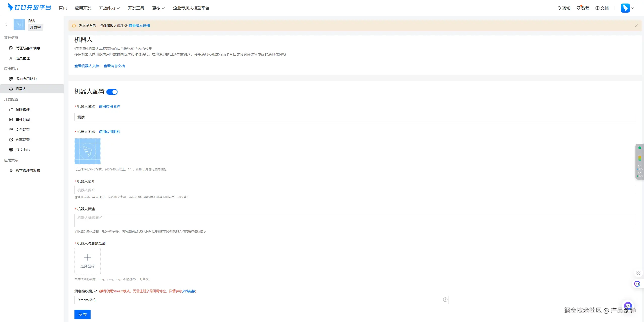Click the help question mark in Stream模式 field
Screen dimensions: 644x322
pyautogui.click(x=445, y=300)
